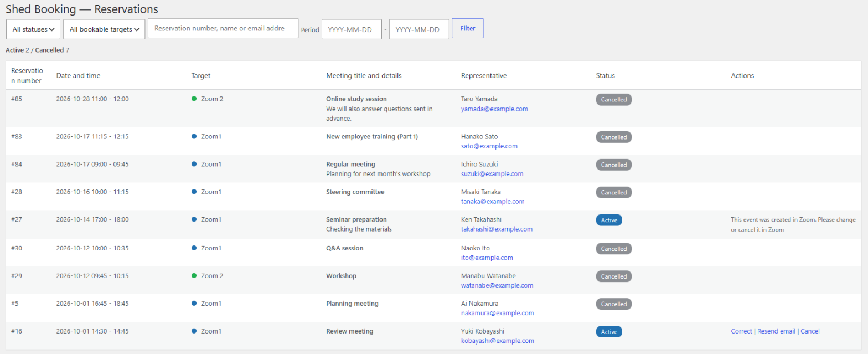Focus the reservation number search field
The height and width of the screenshot is (354, 868).
tap(223, 28)
